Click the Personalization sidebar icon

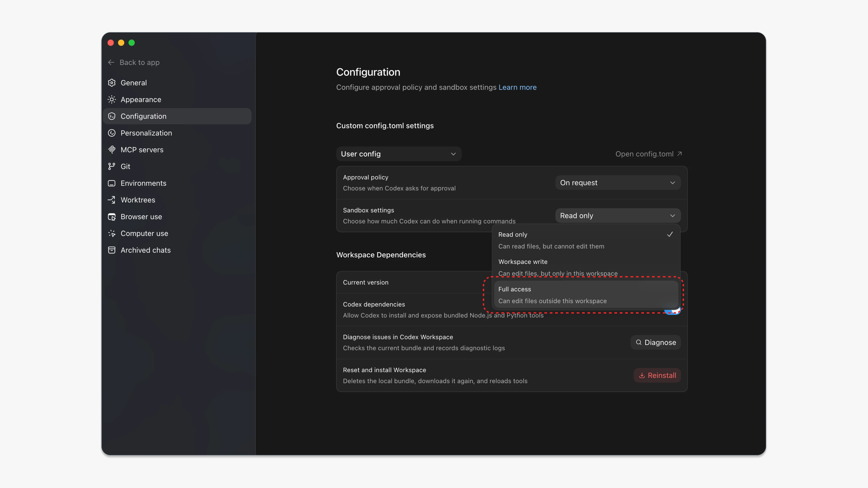click(111, 133)
